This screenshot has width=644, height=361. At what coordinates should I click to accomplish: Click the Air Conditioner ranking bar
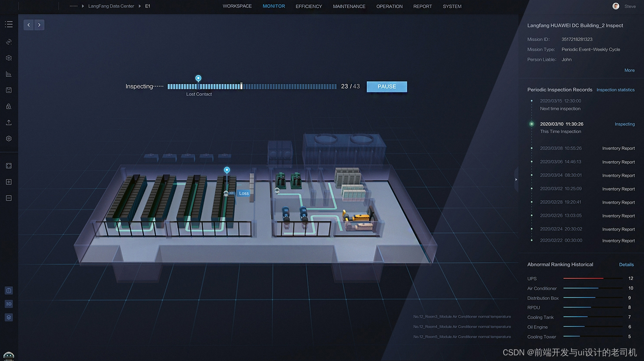click(x=581, y=288)
